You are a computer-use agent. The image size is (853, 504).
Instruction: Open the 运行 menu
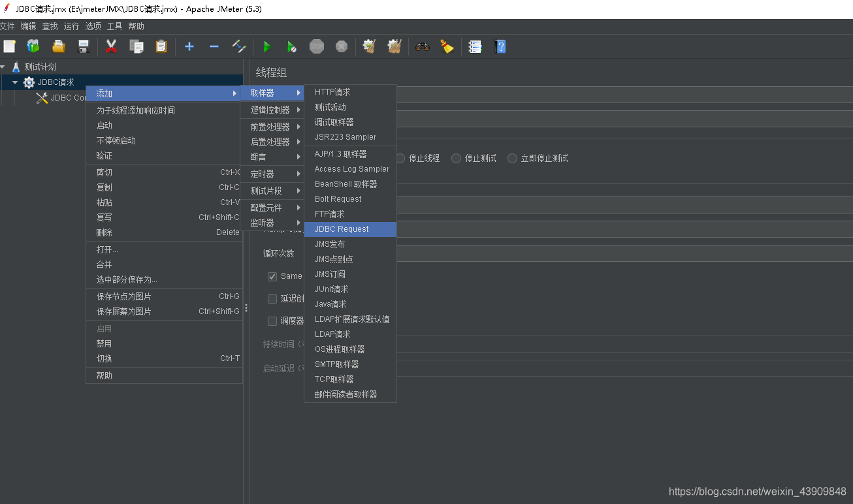click(71, 26)
